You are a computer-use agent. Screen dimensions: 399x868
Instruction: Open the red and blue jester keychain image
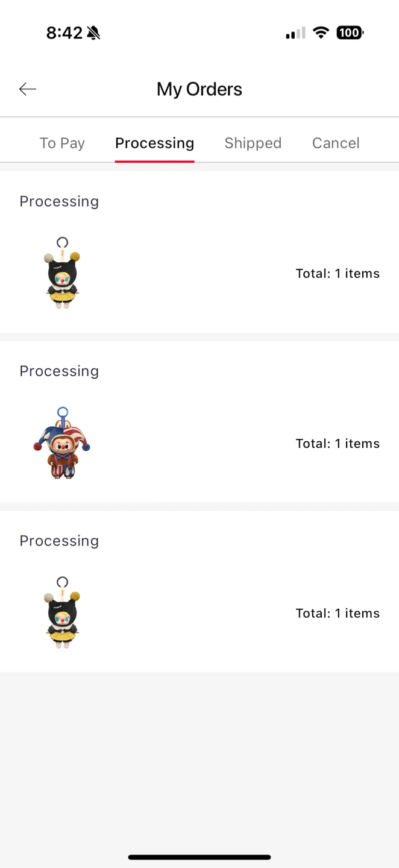tap(62, 443)
